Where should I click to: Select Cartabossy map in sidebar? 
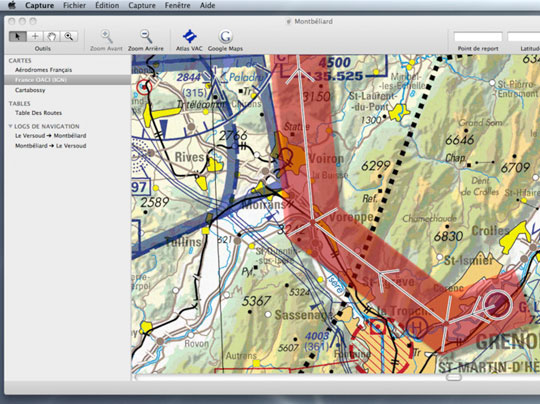(x=30, y=90)
